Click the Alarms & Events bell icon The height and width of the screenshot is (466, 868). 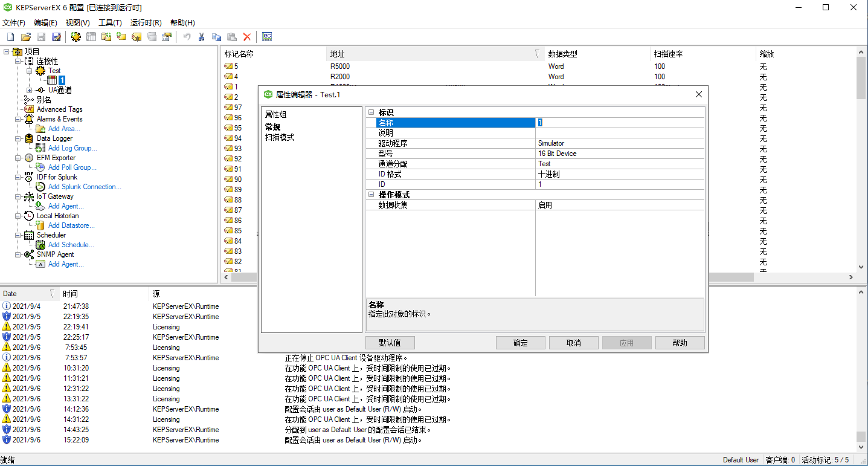point(29,119)
